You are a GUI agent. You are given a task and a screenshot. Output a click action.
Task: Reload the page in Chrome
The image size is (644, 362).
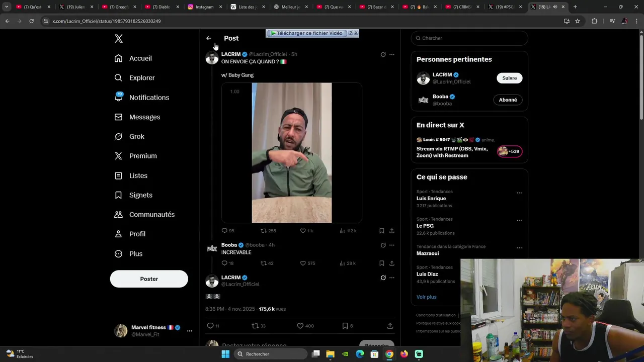point(31,21)
